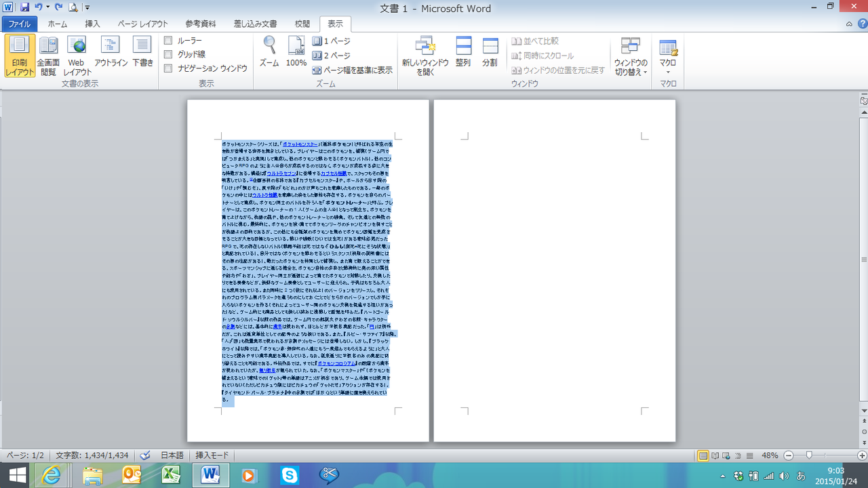Click the 48% zoom level

(770, 455)
